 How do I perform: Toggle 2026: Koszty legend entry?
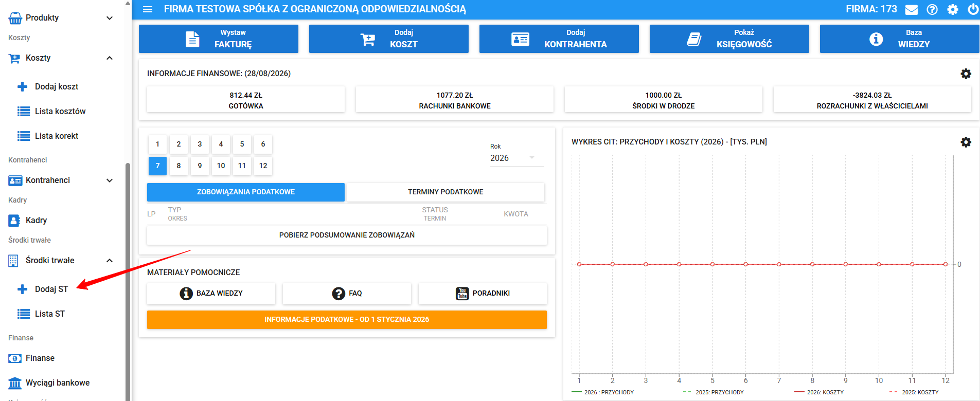pyautogui.click(x=819, y=392)
